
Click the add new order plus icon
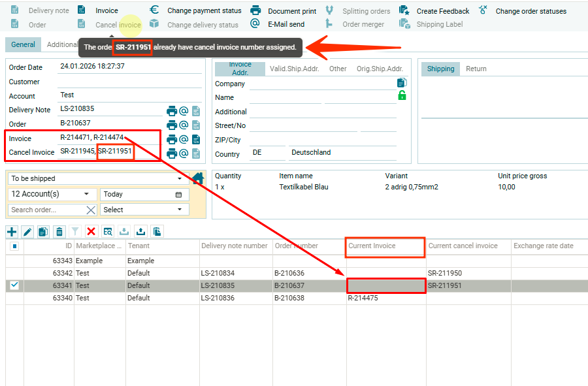point(12,232)
